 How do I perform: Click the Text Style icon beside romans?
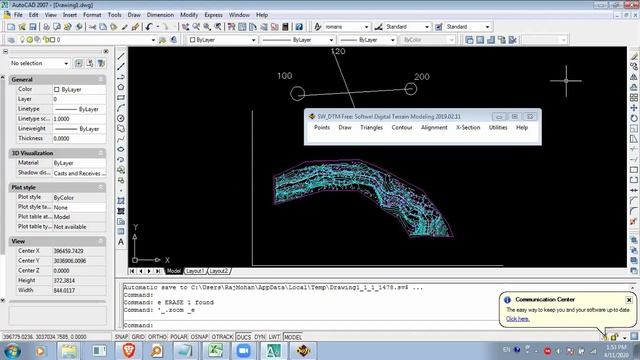[x=318, y=27]
